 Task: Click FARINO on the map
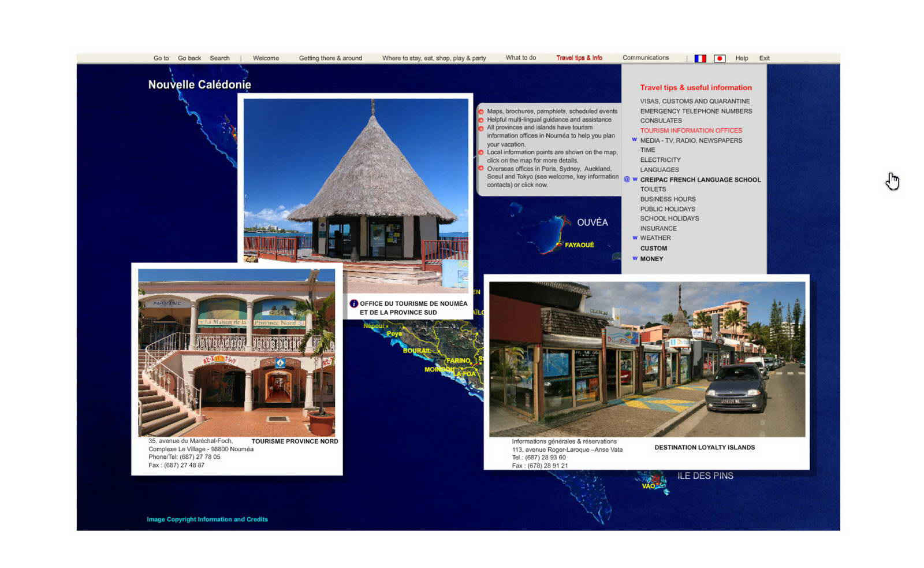point(458,361)
